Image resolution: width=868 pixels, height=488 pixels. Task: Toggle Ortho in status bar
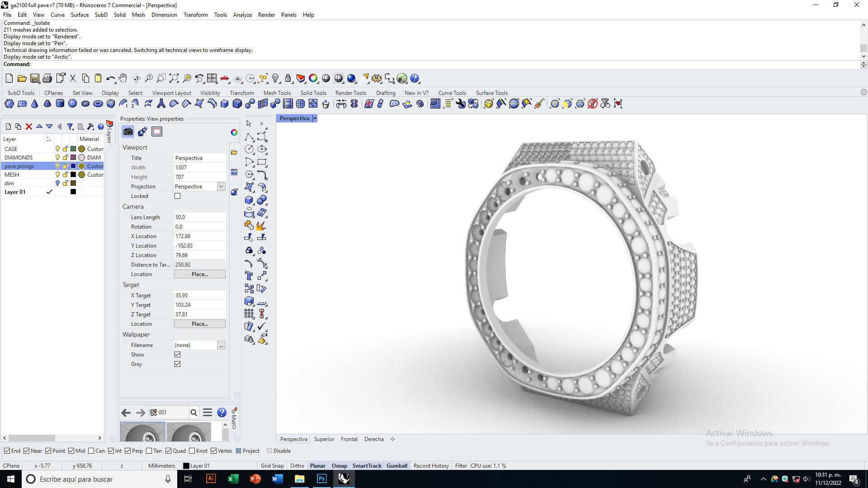[x=297, y=466]
